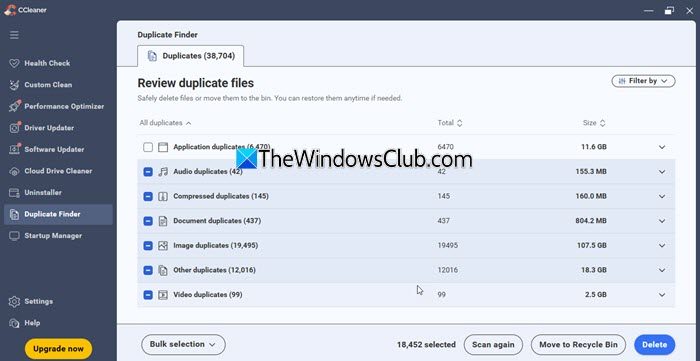Expand the Application duplicates row chevron
The image size is (700, 361).
point(662,147)
